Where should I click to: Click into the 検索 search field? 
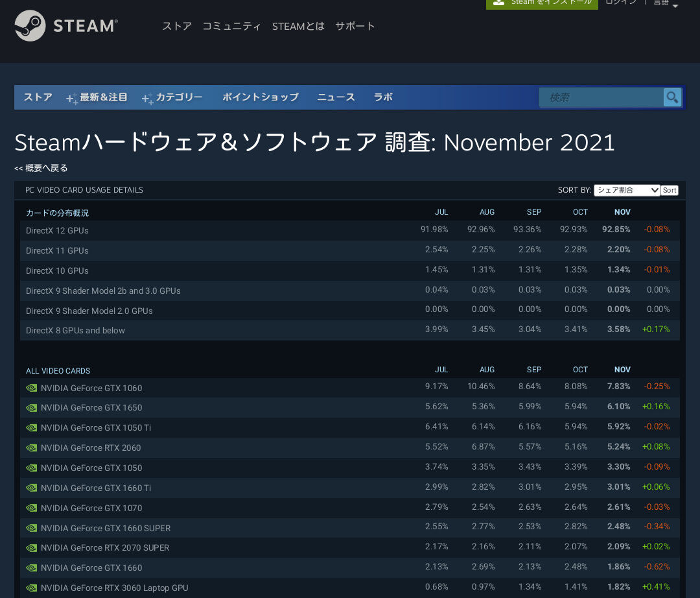(601, 97)
